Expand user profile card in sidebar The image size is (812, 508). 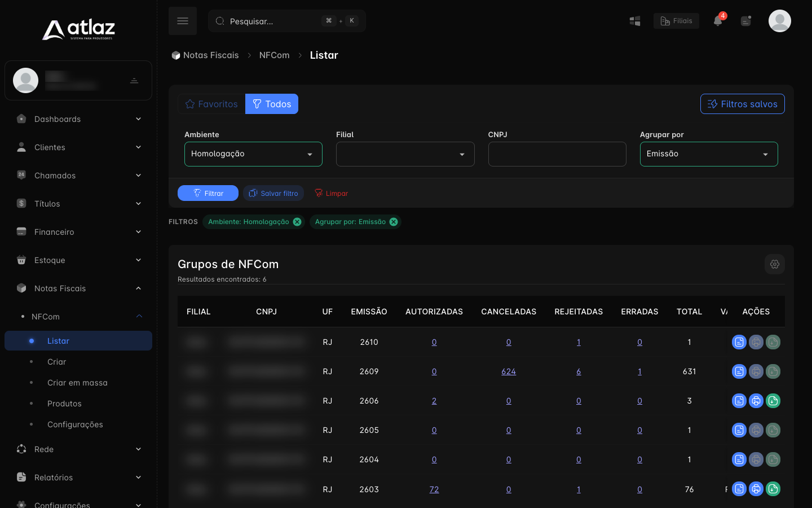coord(78,81)
